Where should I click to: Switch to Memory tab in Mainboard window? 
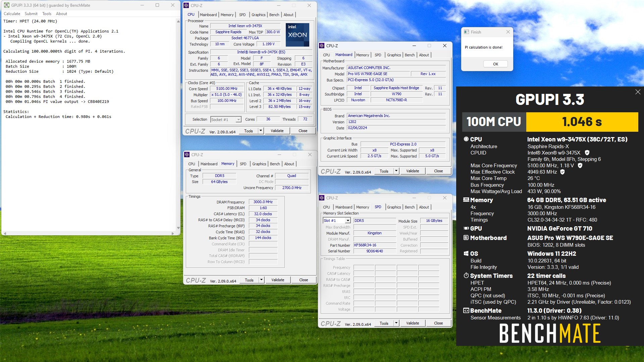[x=363, y=55]
